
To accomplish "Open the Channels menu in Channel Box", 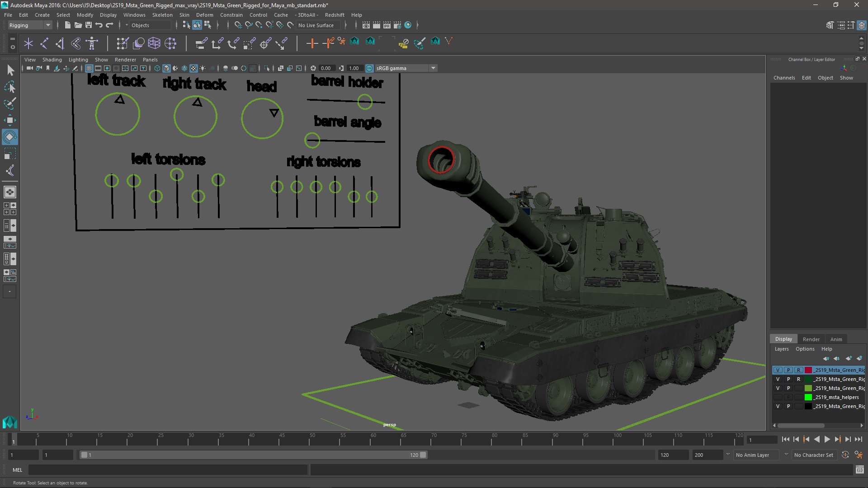I will pyautogui.click(x=784, y=78).
